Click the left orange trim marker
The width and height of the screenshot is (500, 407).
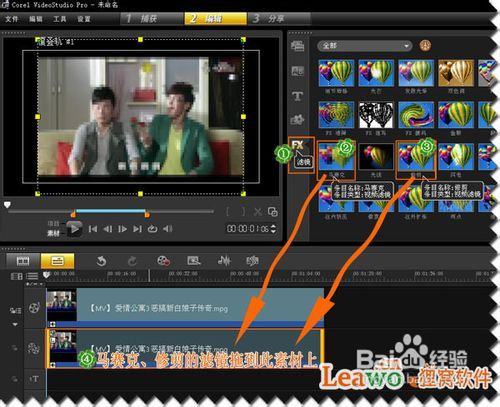(x=73, y=215)
